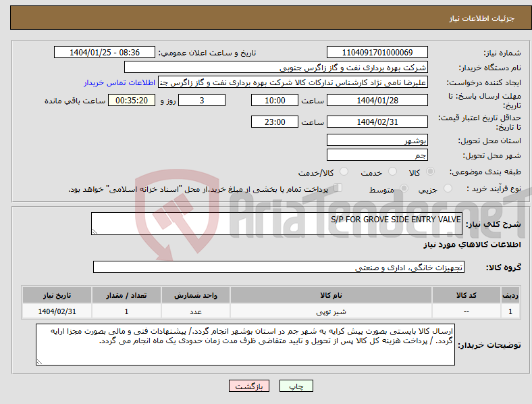Viewport: 532px width, 404px height.
Task: Click the S/P FOR GROVE SIDE ENTRY VALVE description box
Action: tap(277, 224)
